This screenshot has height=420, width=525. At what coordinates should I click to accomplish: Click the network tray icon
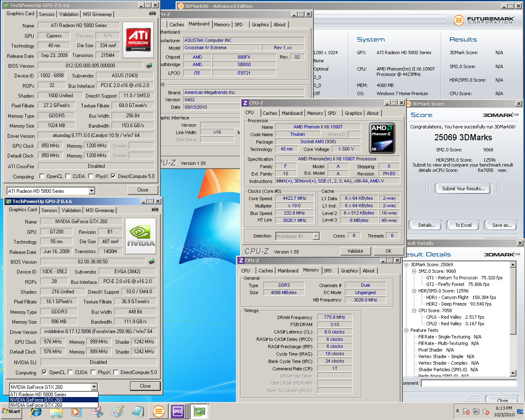click(476, 411)
